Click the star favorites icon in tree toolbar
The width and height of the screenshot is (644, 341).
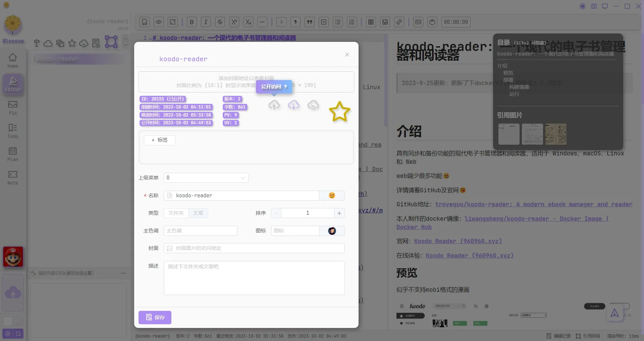point(72,43)
